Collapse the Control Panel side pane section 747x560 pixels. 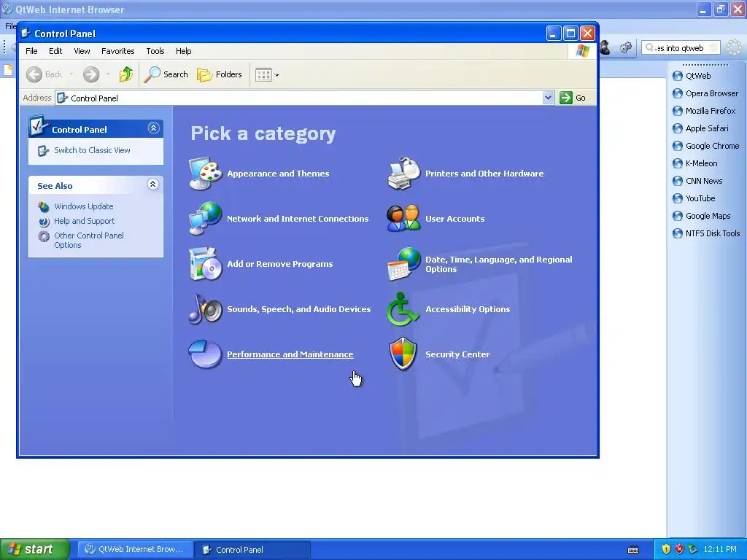point(153,128)
